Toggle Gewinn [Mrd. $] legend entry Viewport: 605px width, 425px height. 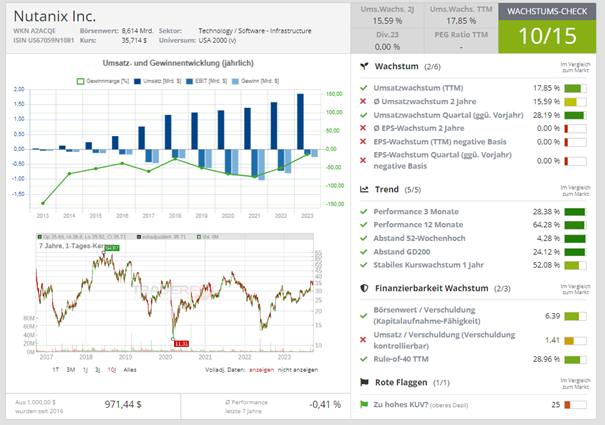[255, 81]
